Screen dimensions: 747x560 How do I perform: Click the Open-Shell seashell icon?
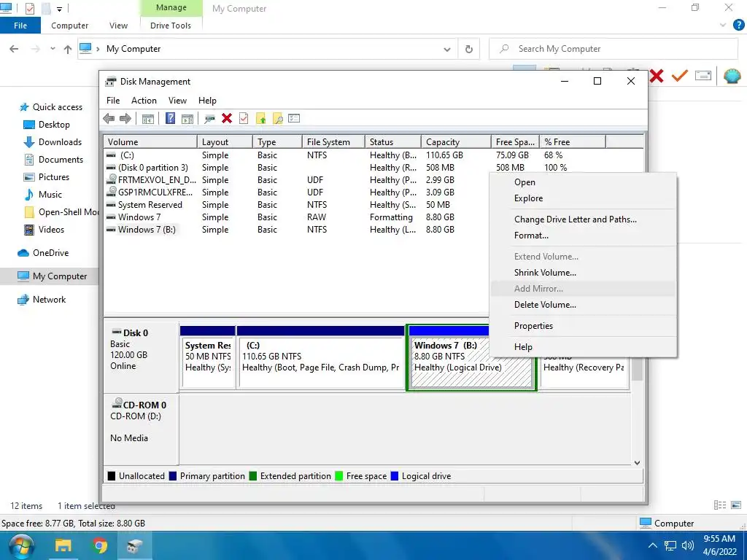[x=732, y=76]
